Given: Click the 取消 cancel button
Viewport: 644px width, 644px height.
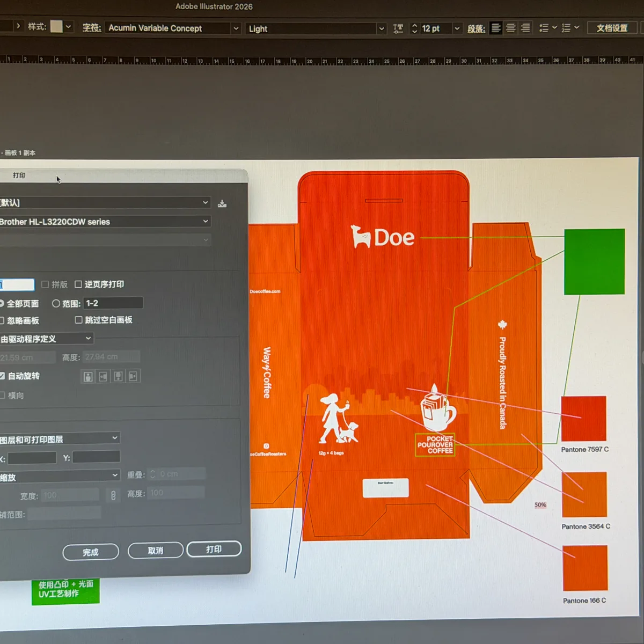Looking at the screenshot, I should [x=156, y=551].
